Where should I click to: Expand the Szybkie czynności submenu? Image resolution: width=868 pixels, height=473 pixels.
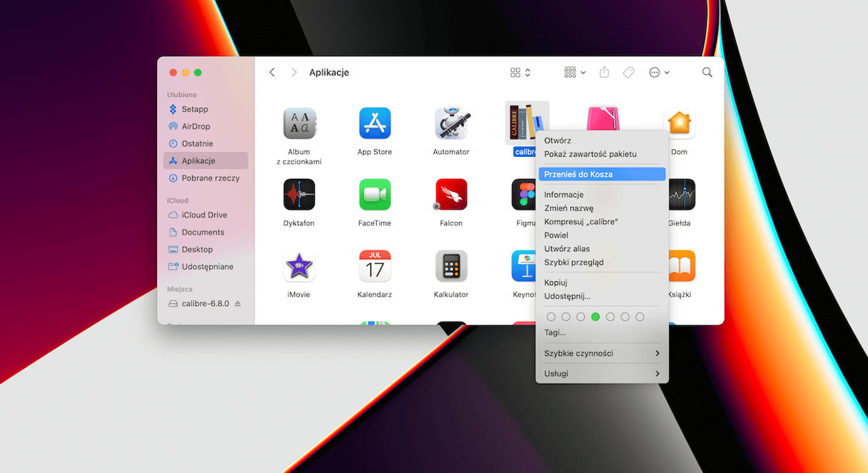602,353
